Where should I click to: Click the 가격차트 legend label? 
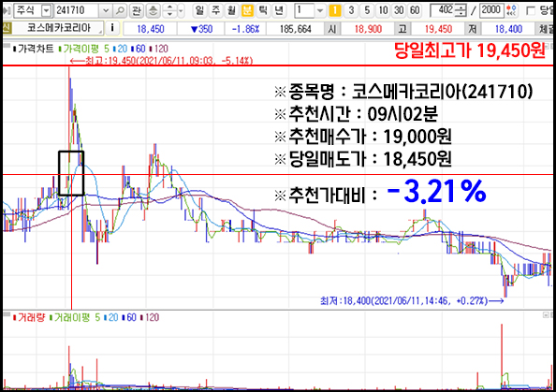click(34, 49)
